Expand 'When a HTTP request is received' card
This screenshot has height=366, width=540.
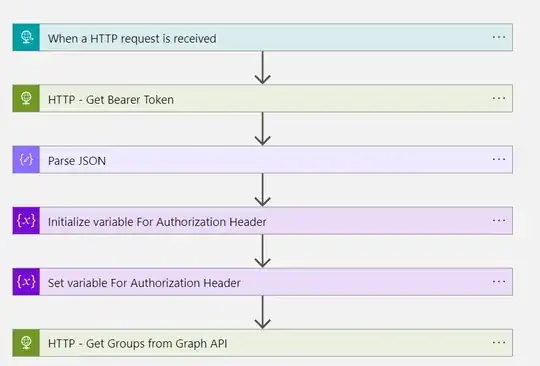pyautogui.click(x=262, y=37)
